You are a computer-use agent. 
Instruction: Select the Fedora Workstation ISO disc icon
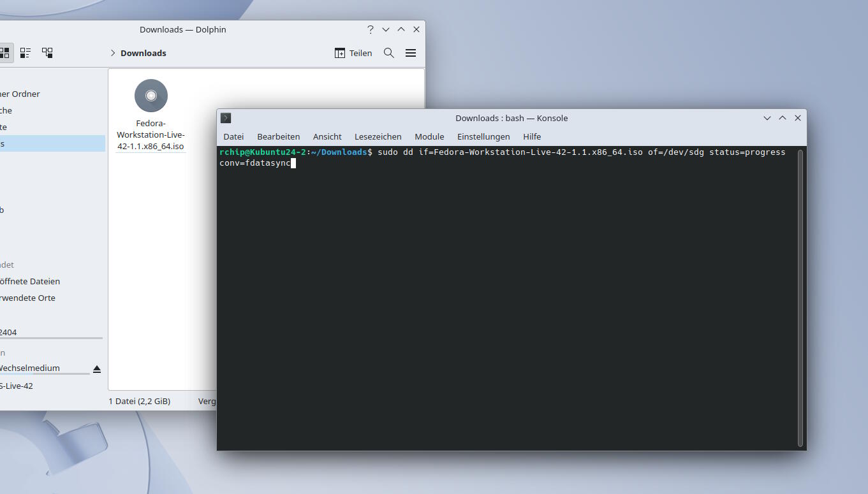point(151,96)
